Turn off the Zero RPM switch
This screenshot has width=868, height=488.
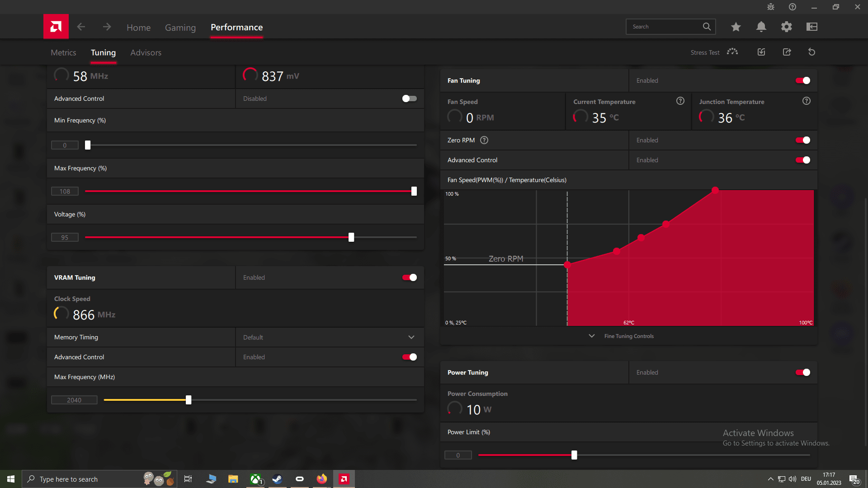[x=802, y=140]
